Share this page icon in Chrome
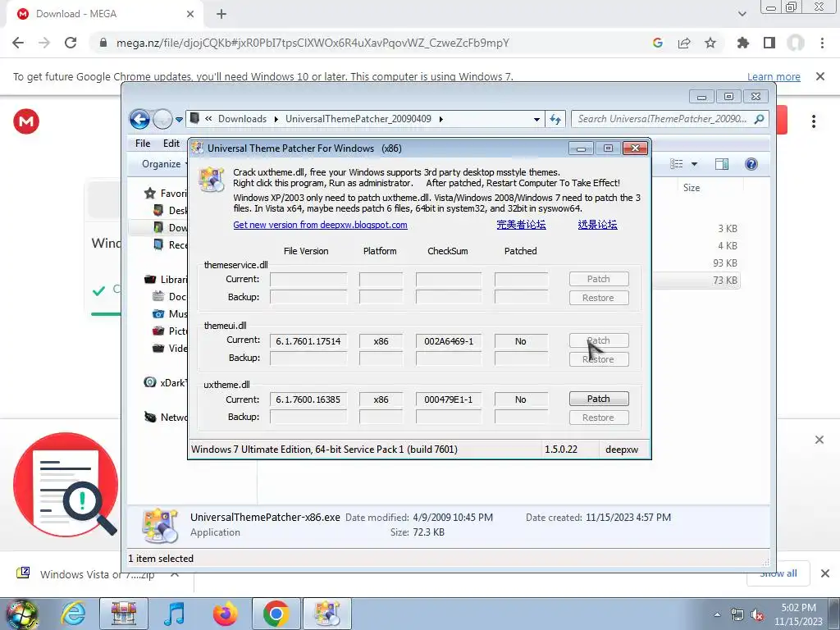Viewport: 840px width, 630px height. [684, 43]
